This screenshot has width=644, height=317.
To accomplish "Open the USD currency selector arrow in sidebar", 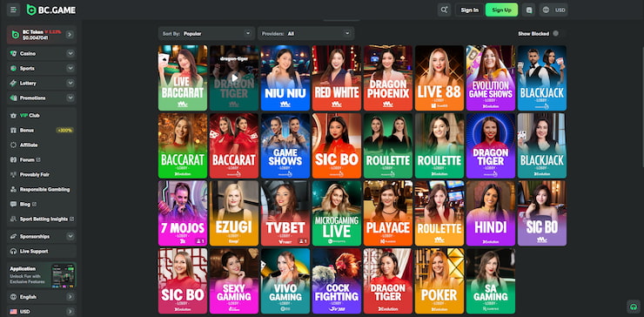I will tap(70, 312).
